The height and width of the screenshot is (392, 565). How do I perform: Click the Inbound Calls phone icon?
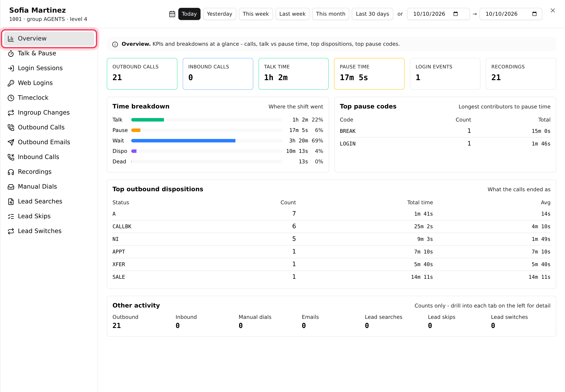tap(11, 157)
